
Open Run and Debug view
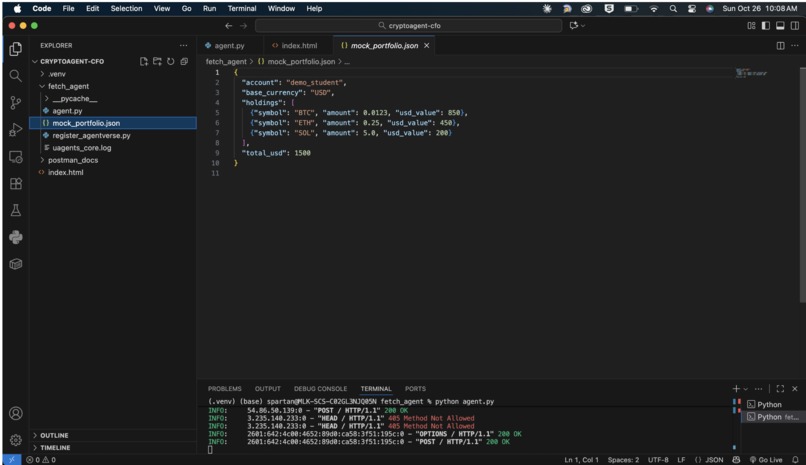click(16, 129)
